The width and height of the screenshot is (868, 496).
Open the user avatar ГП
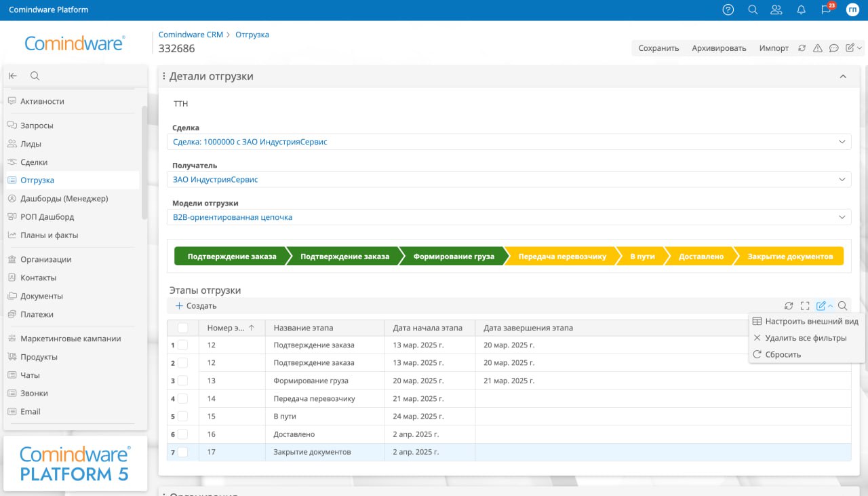coord(852,9)
